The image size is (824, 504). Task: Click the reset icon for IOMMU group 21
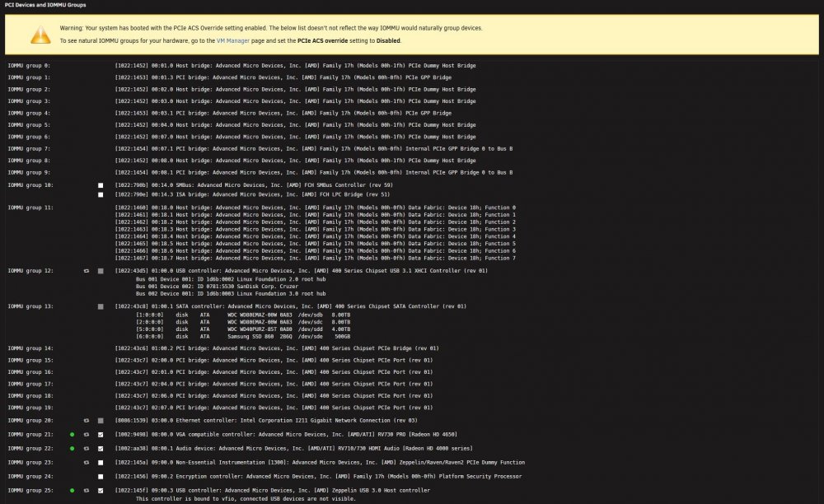[87, 435]
